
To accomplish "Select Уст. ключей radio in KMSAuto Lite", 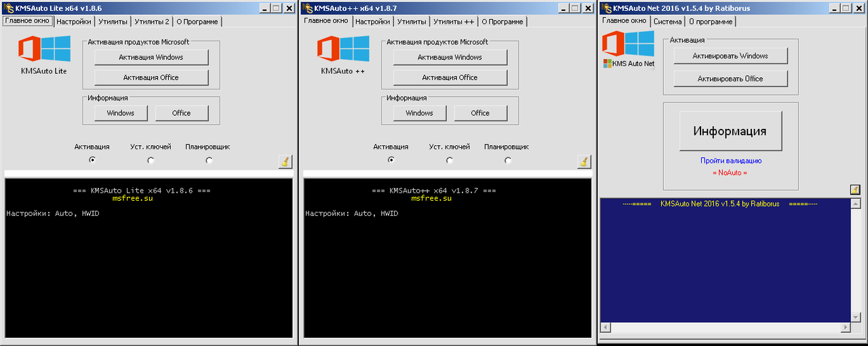I will click(151, 160).
